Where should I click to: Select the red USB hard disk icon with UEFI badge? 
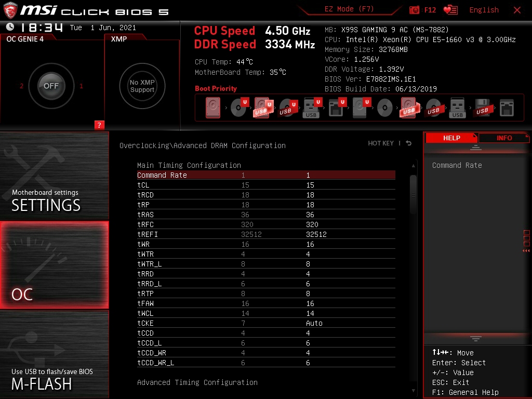click(263, 108)
